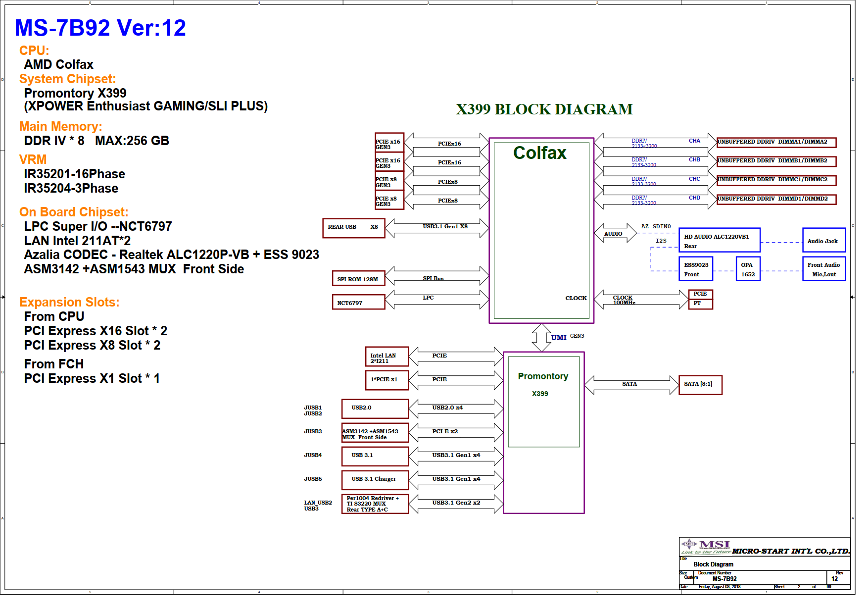Click the Audio Jack box
Image resolution: width=868 pixels, height=614 pixels.
(x=824, y=240)
